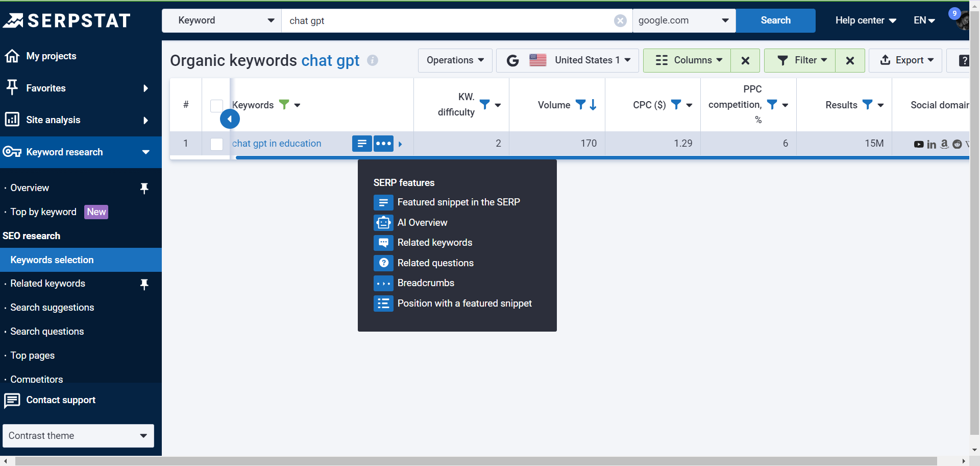Click the Contact support chat icon
The image size is (980, 466).
point(12,401)
